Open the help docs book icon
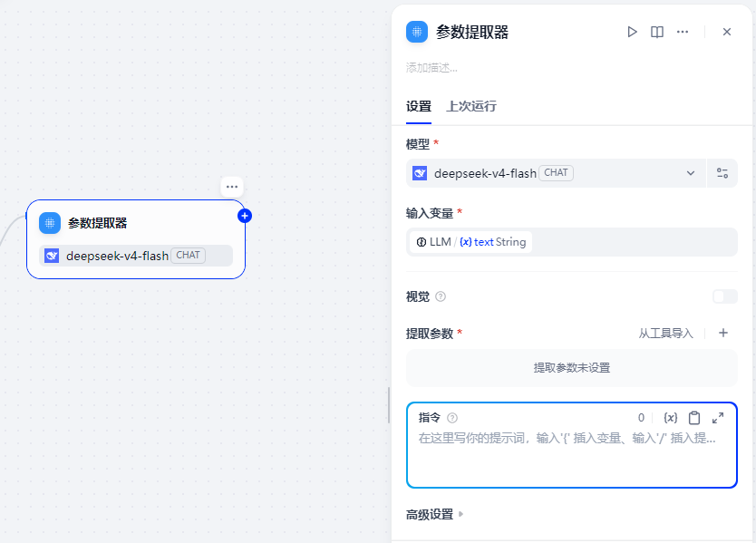This screenshot has width=756, height=543. [x=657, y=32]
